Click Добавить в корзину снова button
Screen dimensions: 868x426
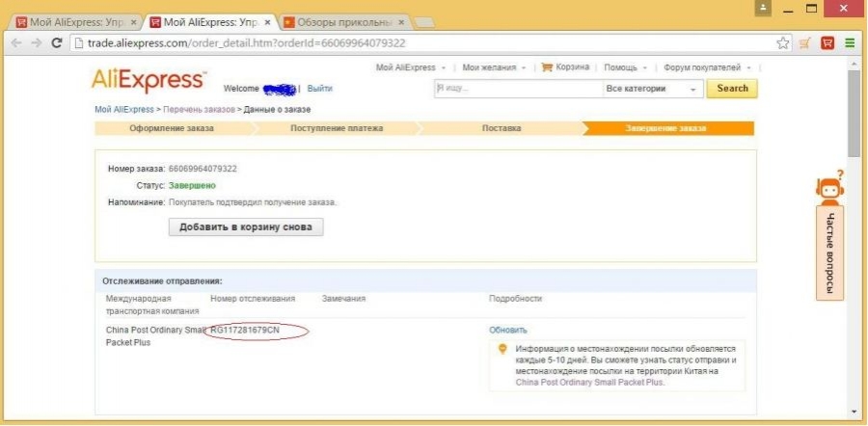tap(246, 226)
